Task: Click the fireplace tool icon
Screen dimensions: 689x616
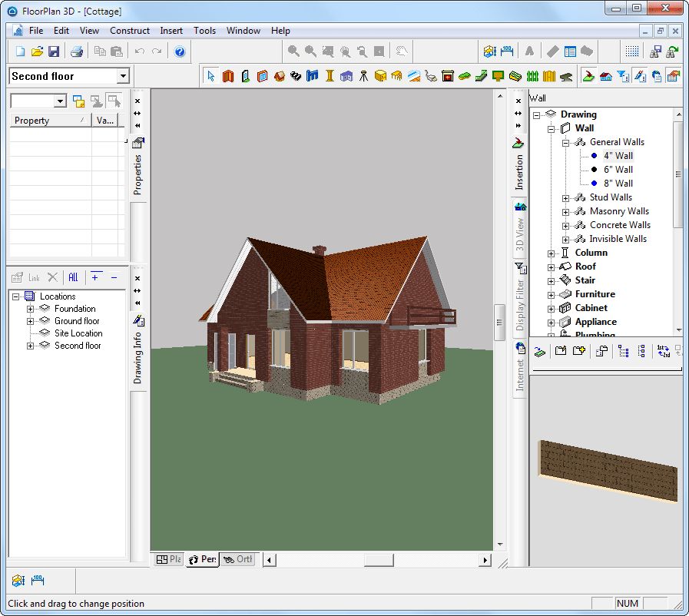Action: (448, 76)
